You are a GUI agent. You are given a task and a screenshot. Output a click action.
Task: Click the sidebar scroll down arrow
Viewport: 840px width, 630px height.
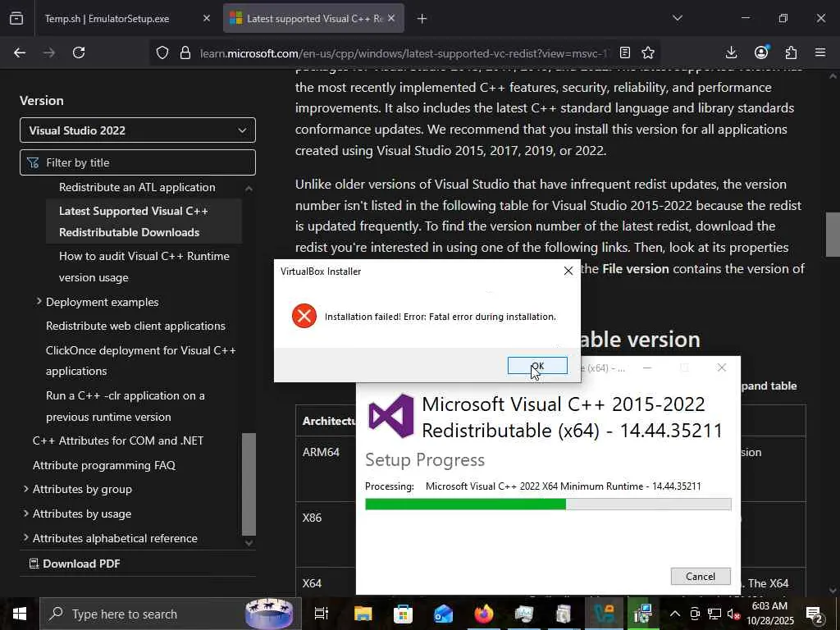click(x=249, y=543)
